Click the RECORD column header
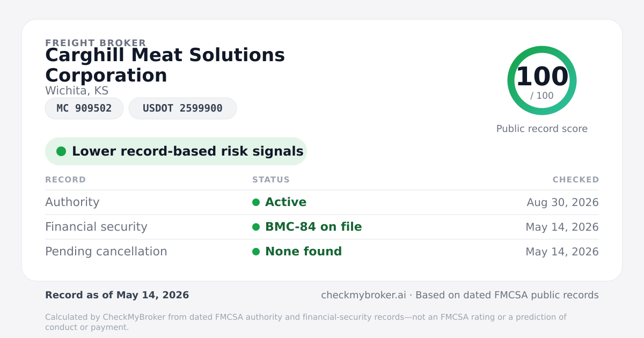Screen dimensions: 644x338 coord(65,180)
